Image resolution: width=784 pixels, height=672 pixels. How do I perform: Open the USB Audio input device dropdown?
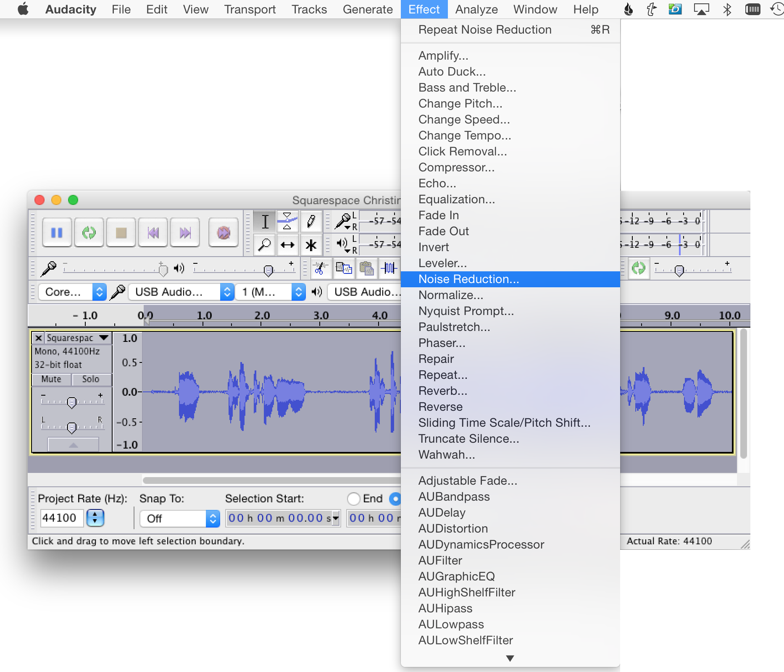[x=181, y=292]
